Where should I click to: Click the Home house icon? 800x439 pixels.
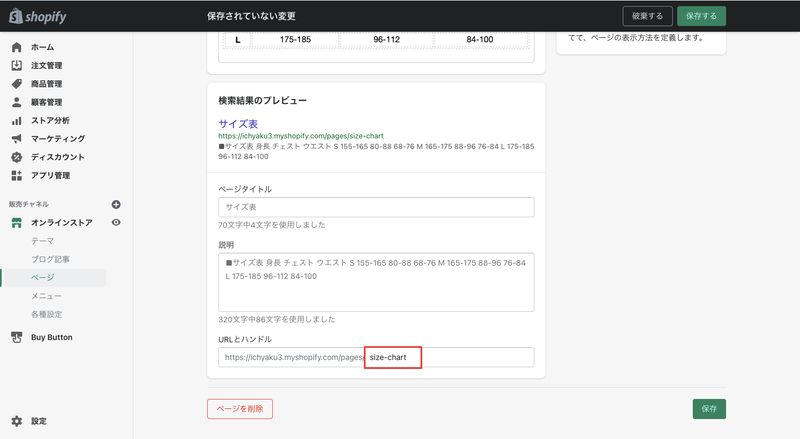pyautogui.click(x=16, y=47)
